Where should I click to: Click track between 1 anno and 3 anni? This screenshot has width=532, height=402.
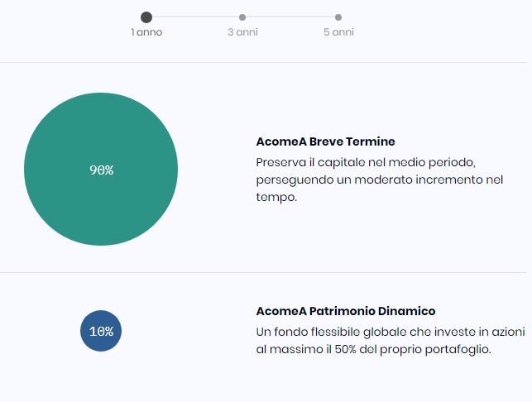point(195,17)
